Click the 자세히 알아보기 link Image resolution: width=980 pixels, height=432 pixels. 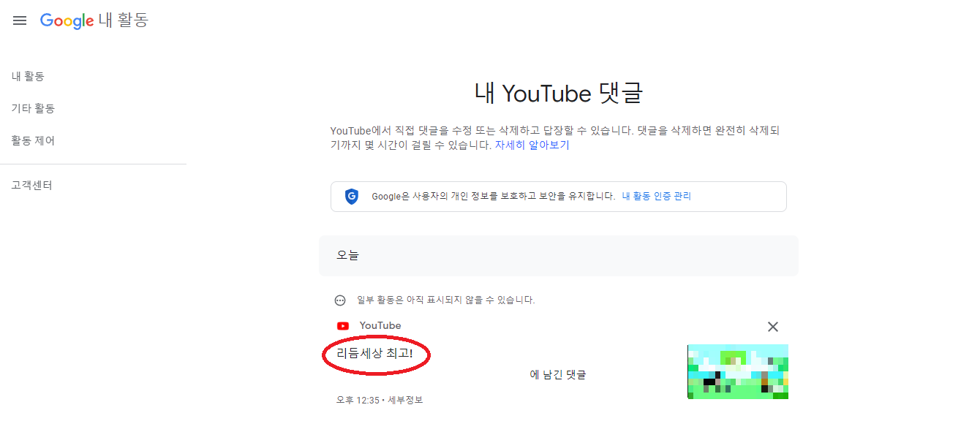[532, 145]
